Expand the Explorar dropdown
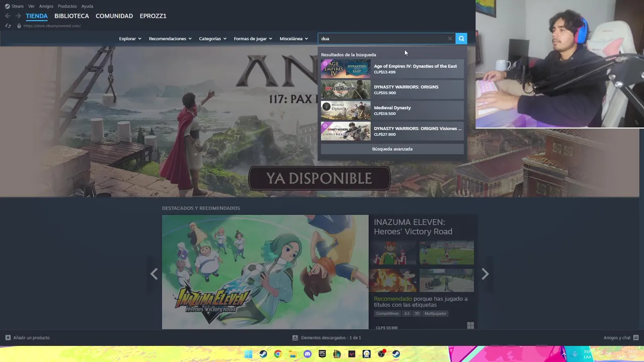The image size is (644, 362). tap(130, 39)
